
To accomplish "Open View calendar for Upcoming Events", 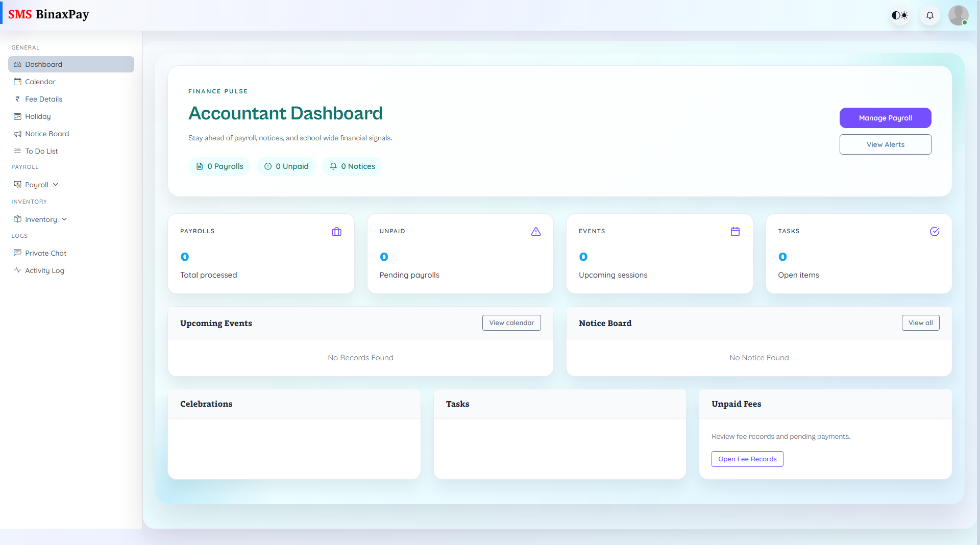I will tap(511, 323).
